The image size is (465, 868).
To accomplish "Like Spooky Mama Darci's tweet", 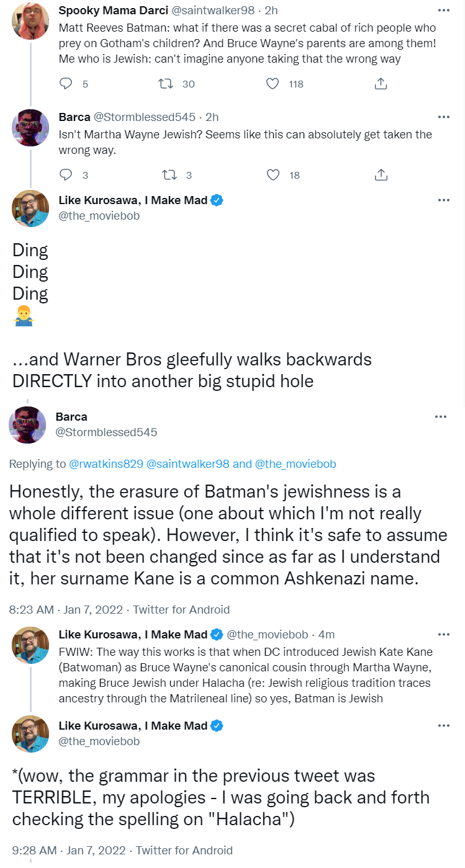I will 273,83.
